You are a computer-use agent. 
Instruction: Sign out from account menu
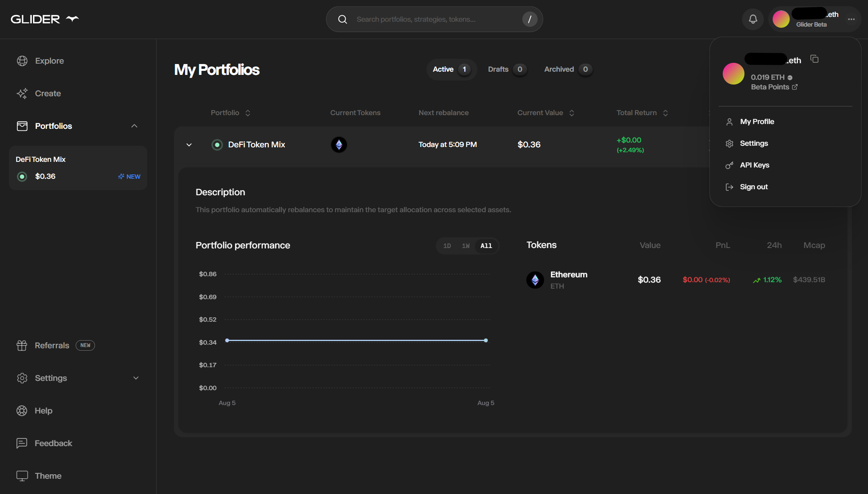point(754,187)
